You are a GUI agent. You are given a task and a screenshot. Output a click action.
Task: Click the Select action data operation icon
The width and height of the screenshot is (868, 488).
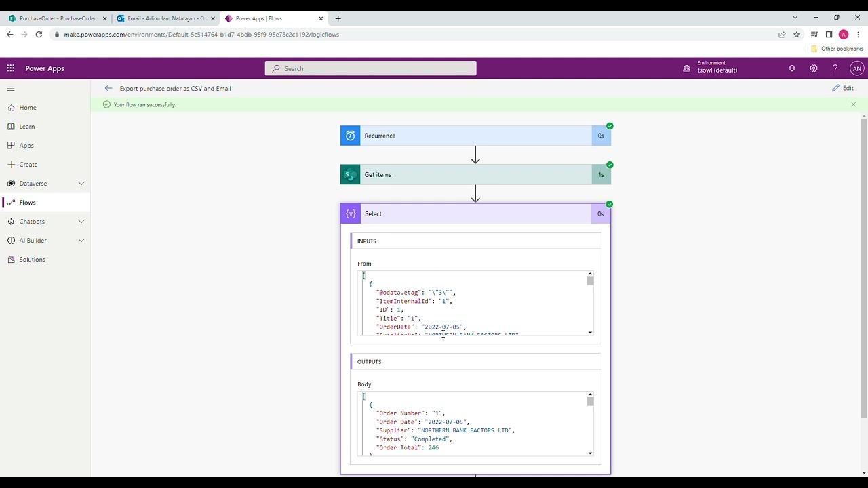(x=350, y=214)
